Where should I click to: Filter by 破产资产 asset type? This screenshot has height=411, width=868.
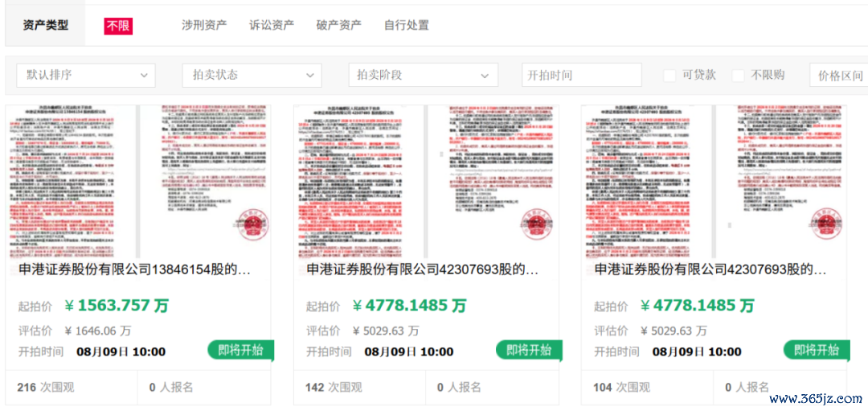point(339,25)
